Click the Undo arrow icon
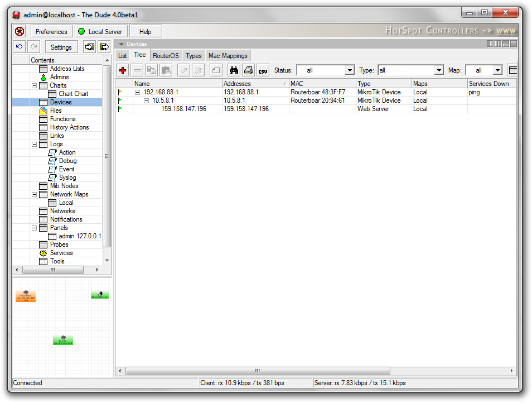Screen dimensions: 532x403 pyautogui.click(x=20, y=47)
